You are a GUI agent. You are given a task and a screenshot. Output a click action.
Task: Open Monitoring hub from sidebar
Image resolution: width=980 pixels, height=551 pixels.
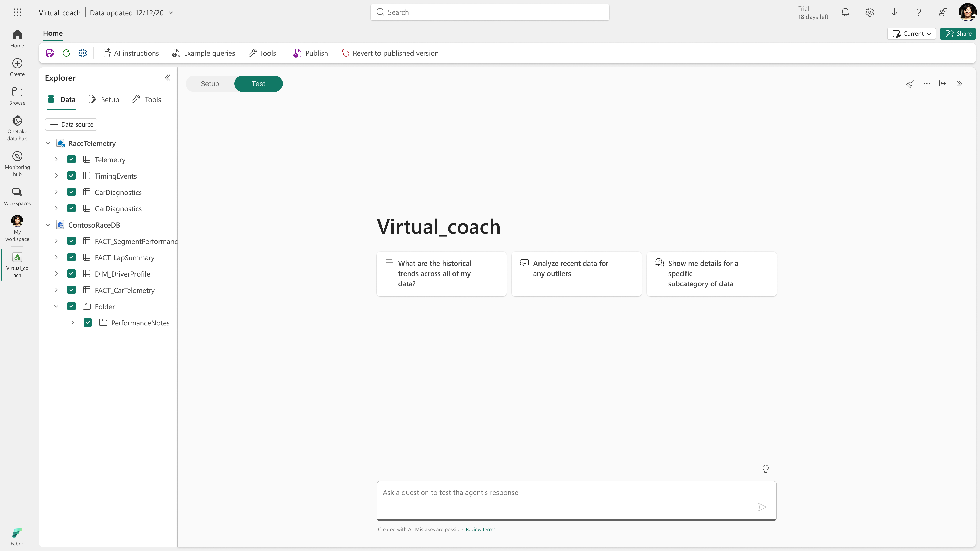click(x=17, y=164)
